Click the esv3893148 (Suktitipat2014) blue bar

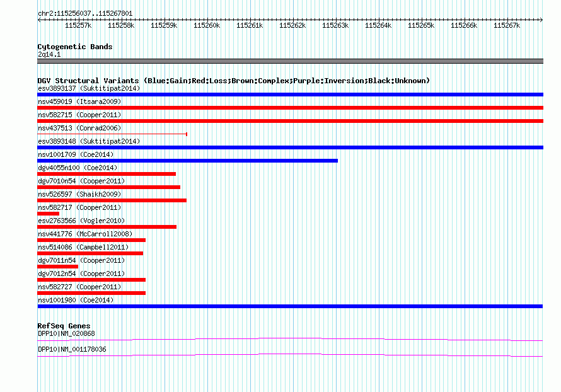tap(290, 147)
